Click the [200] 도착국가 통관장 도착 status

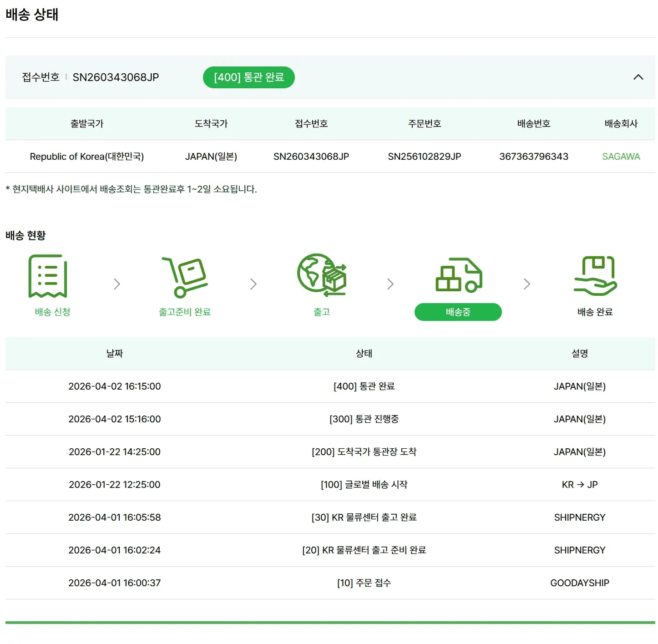(364, 452)
